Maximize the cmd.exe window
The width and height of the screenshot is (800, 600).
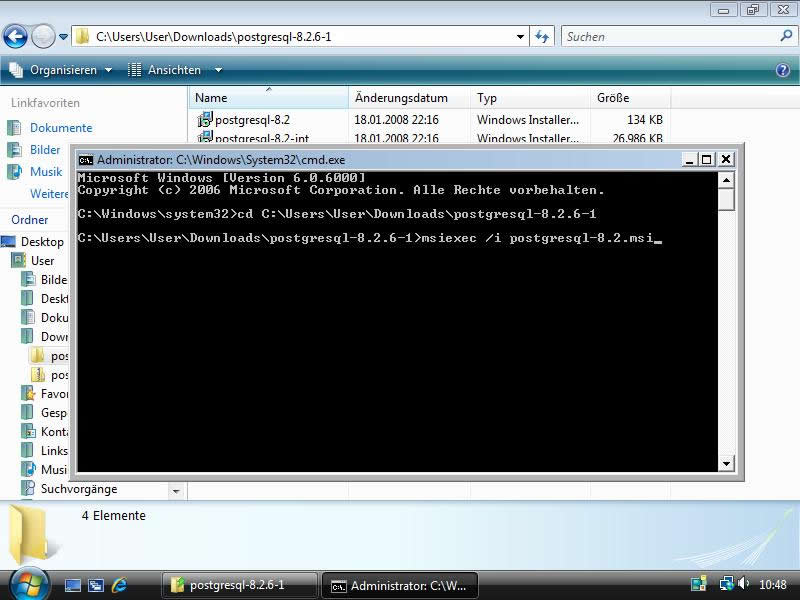707,160
